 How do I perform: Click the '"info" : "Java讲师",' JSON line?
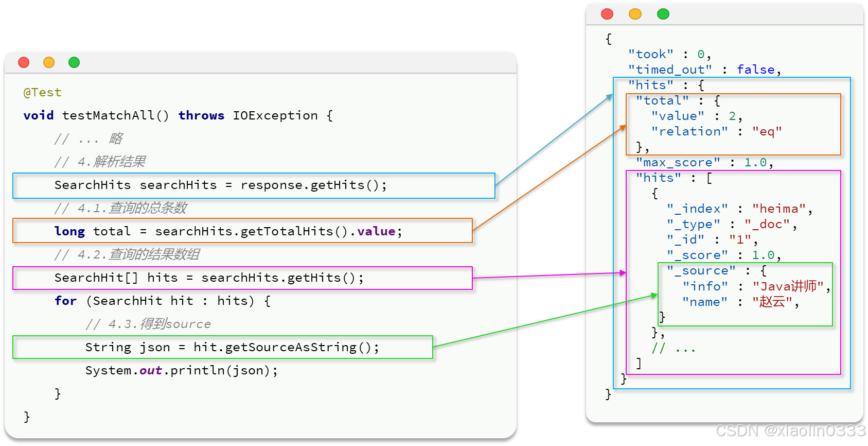(756, 286)
